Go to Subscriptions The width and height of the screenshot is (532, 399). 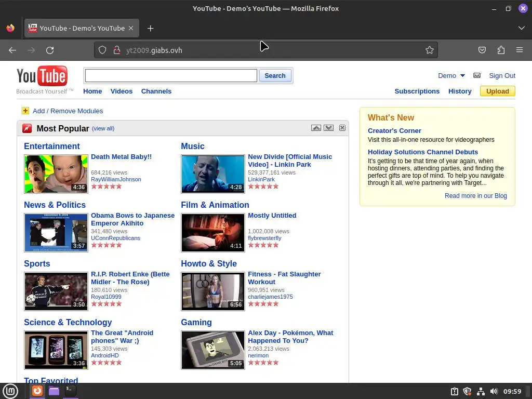pos(417,91)
